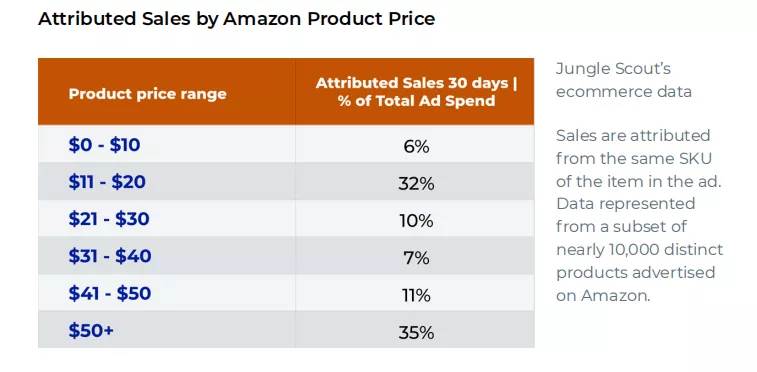Click the 'on Amazon.' ending text
This screenshot has height=372, width=757.
coord(603,295)
